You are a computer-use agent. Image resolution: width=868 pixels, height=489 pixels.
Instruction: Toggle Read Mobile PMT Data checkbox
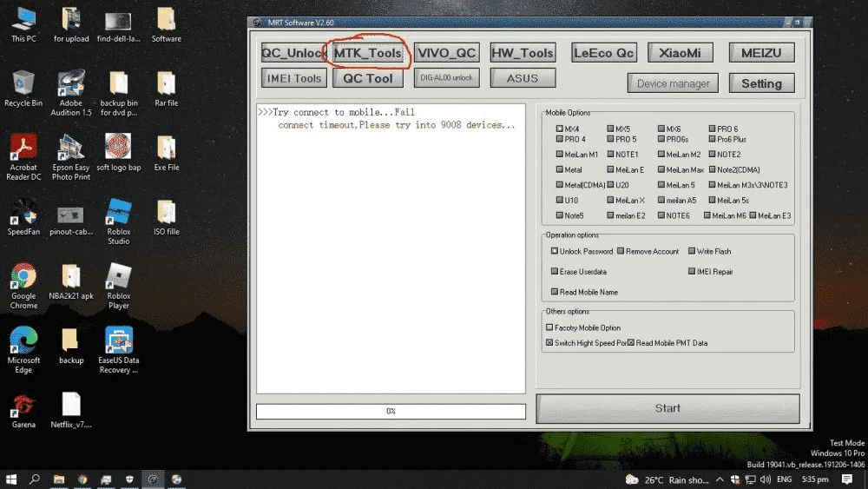point(631,343)
